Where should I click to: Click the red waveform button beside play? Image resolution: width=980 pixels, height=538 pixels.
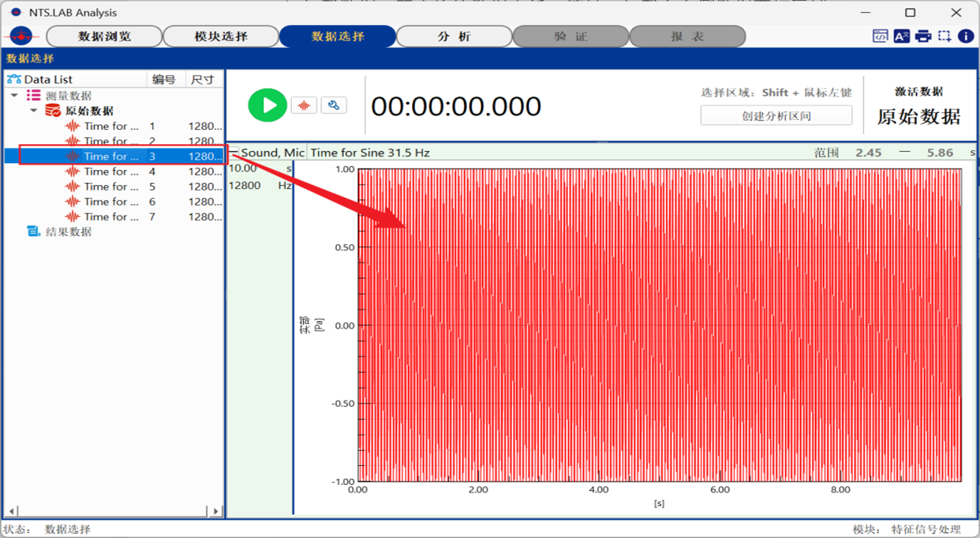point(304,105)
